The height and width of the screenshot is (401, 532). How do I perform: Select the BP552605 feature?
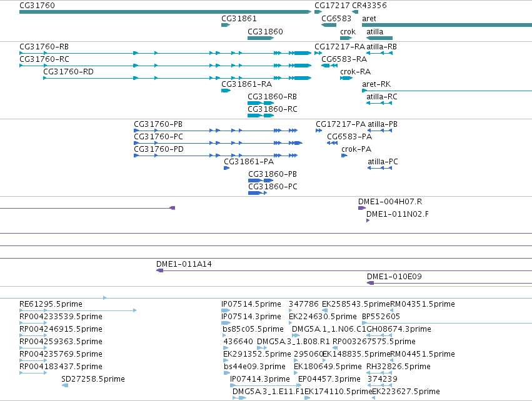(447, 323)
